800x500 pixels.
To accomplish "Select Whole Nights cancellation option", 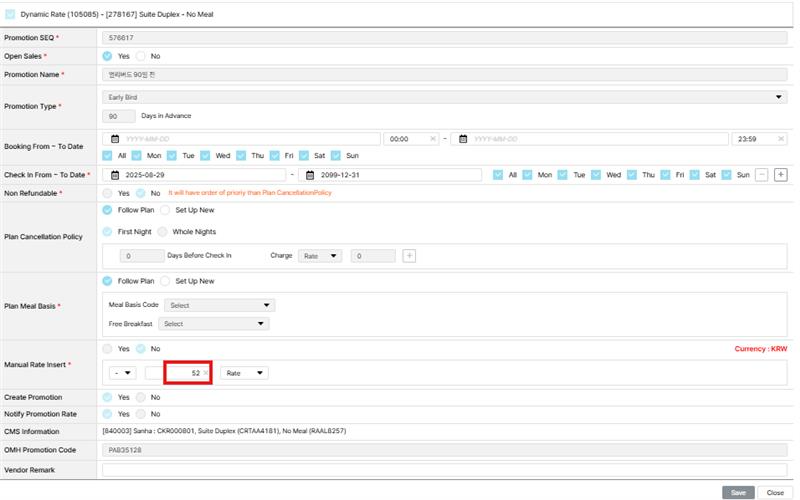I will tap(162, 232).
